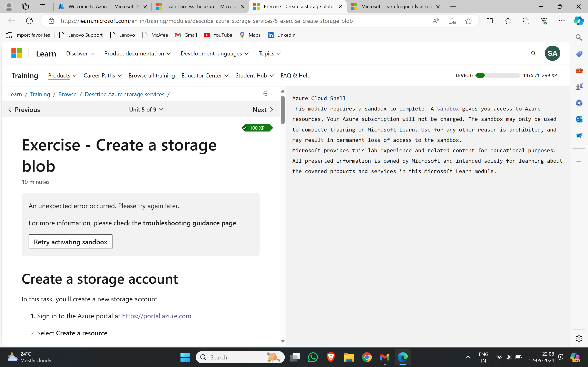Viewport: 588px width, 367px height.
Task: Toggle Split screen view icon
Action: tap(490, 21)
